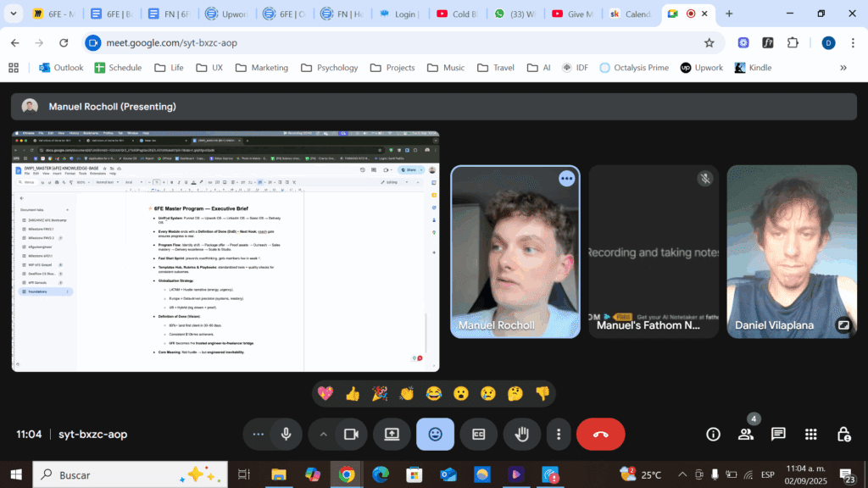Switch to the Cold browser tab
868x488 pixels.
pos(458,14)
